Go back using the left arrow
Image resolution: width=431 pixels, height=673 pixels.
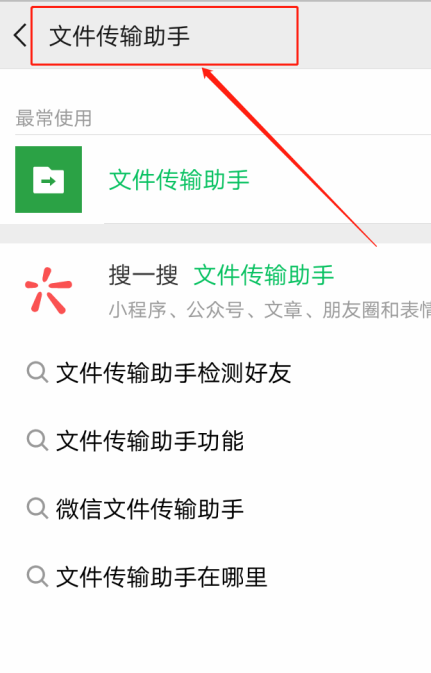(20, 35)
